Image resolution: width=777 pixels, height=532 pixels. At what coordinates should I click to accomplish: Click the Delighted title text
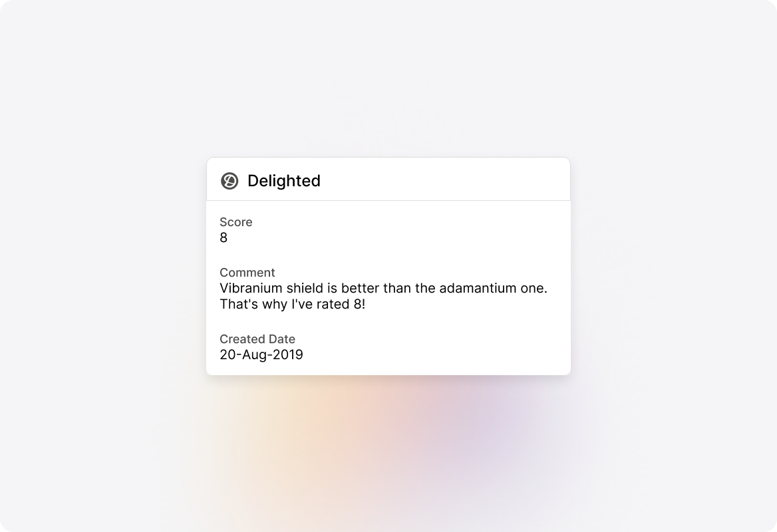click(x=284, y=180)
